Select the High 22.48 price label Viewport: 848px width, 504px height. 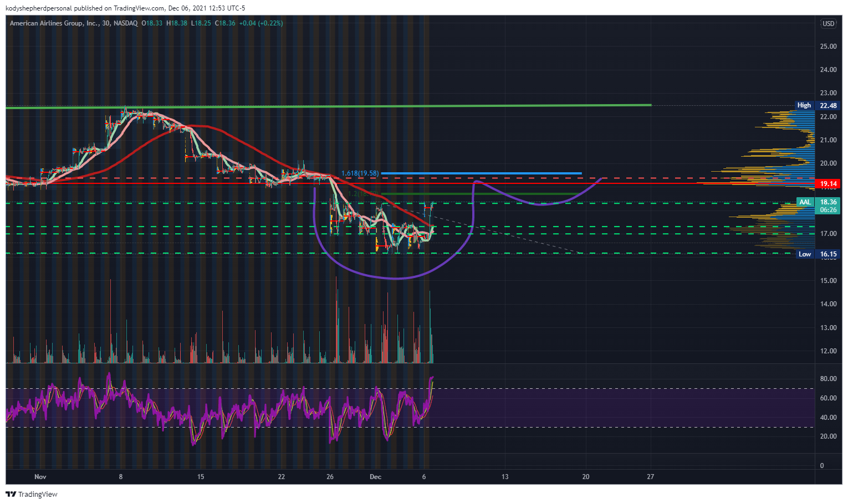817,105
